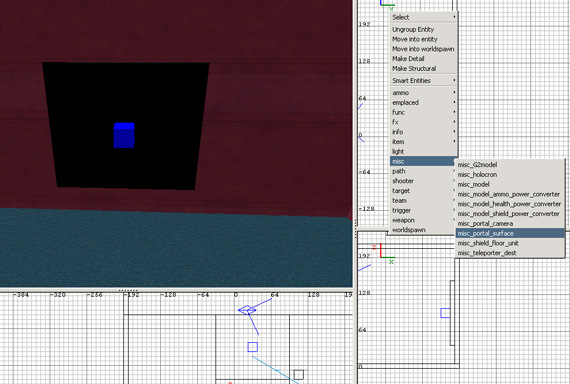Screen dimensions: 570x384
Task: Select misc_holocron entity
Action: 510,175
